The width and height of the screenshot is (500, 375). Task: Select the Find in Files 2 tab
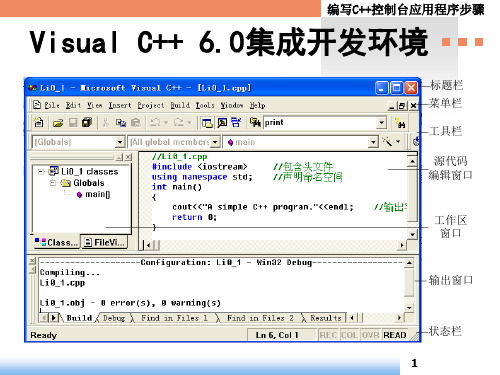260,318
